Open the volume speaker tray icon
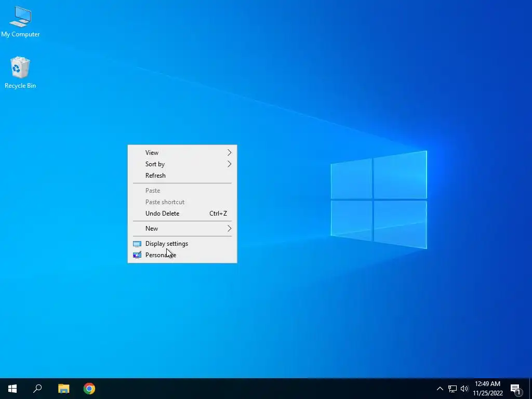The width and height of the screenshot is (532, 399). pyautogui.click(x=464, y=389)
